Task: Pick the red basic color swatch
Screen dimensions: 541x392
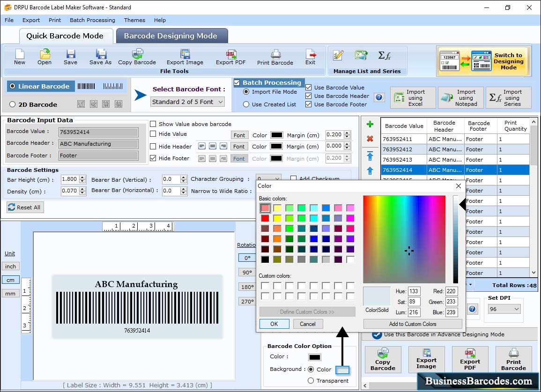Action: [265, 218]
